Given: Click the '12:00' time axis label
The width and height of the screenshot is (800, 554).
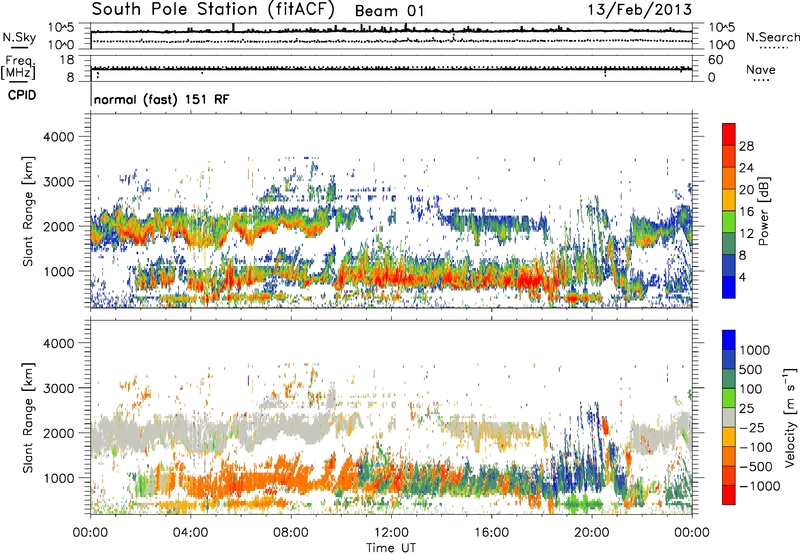Looking at the screenshot, I should click(x=391, y=533).
